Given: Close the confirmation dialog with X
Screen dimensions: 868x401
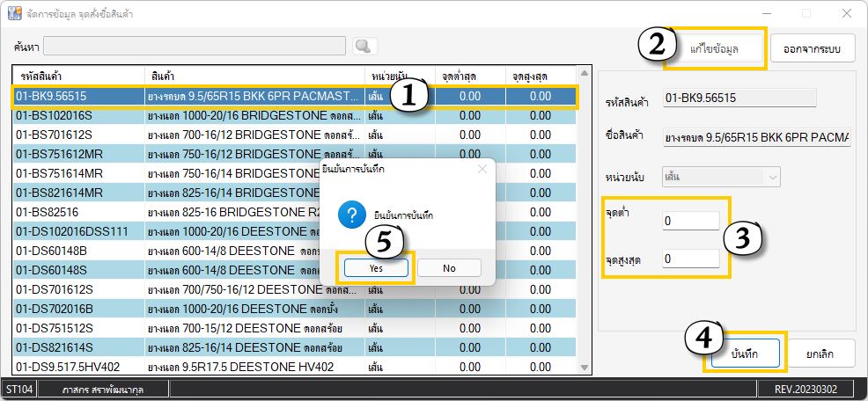Looking at the screenshot, I should click(x=482, y=168).
